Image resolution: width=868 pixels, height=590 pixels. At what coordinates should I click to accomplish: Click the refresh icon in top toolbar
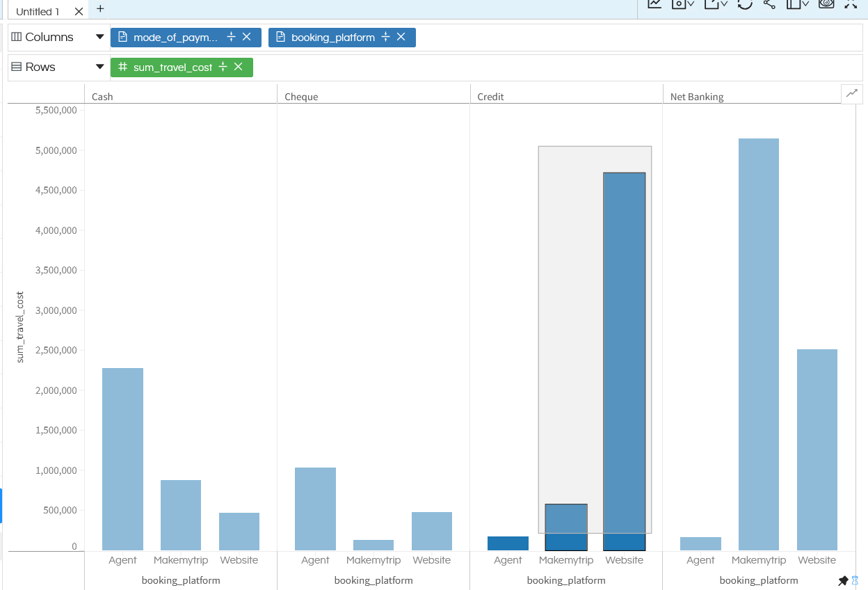click(745, 3)
